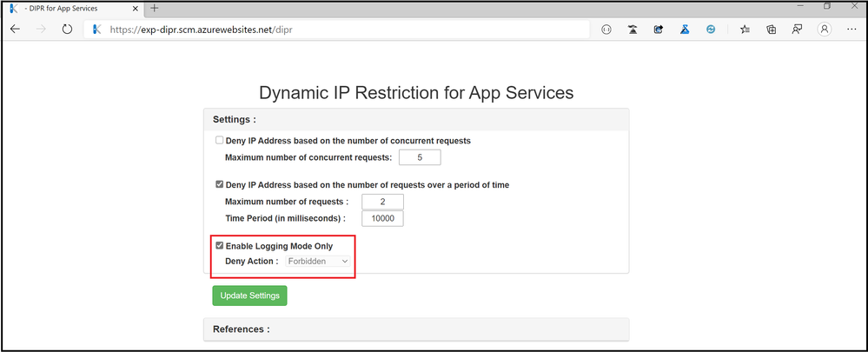Open the blue flask extension icon

click(x=685, y=30)
